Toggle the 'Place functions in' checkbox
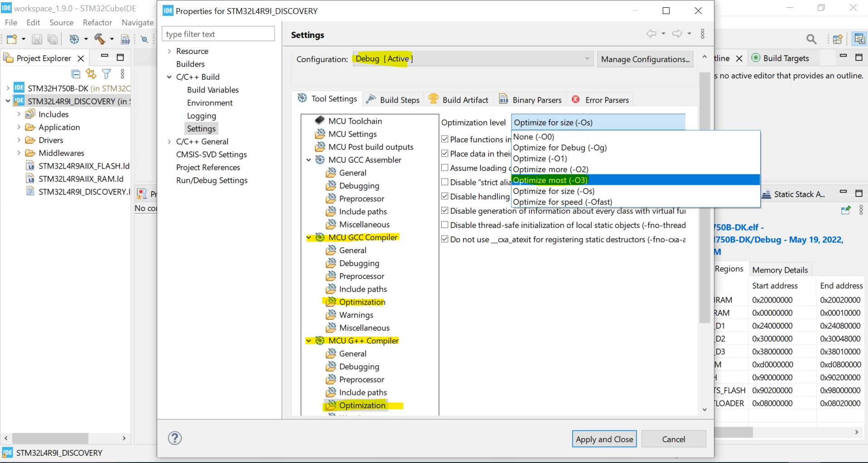Viewport: 868px width, 463px height. tap(445, 139)
